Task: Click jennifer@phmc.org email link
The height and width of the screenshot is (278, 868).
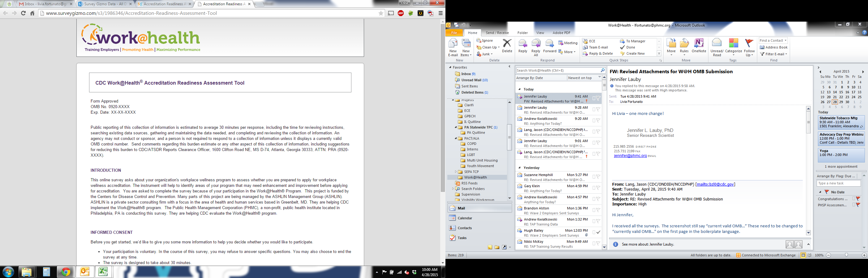Action: [x=630, y=156]
